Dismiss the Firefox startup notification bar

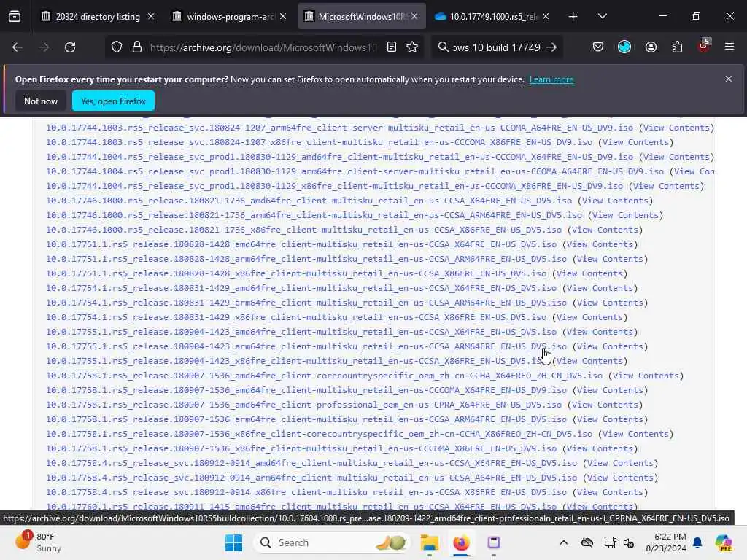pos(729,79)
